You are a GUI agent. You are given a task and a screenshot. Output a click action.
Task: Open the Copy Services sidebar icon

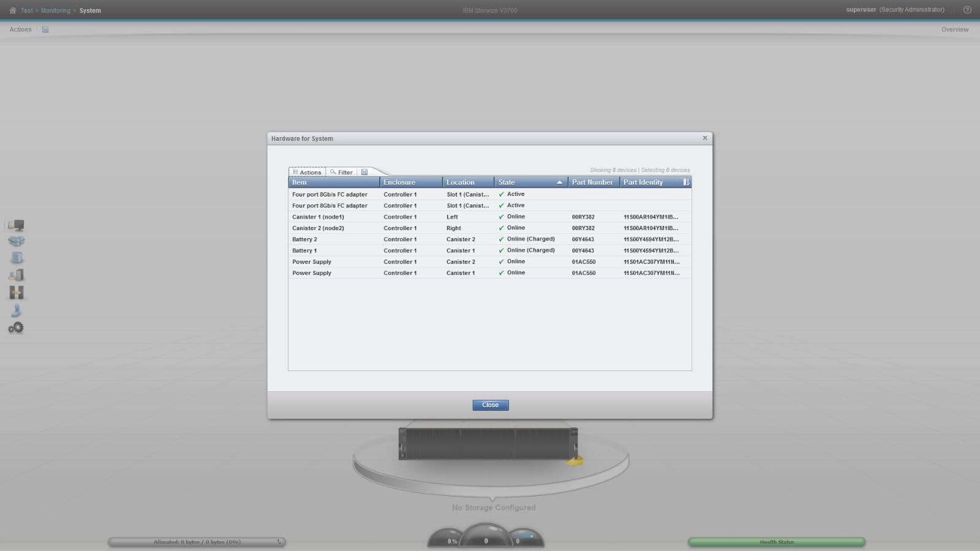pyautogui.click(x=16, y=293)
